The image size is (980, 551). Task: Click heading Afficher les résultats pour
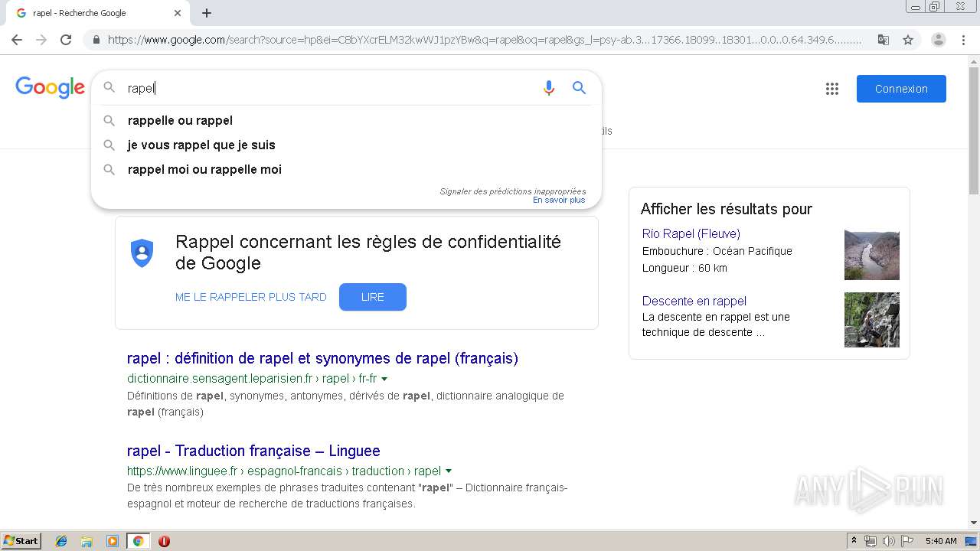(x=727, y=209)
